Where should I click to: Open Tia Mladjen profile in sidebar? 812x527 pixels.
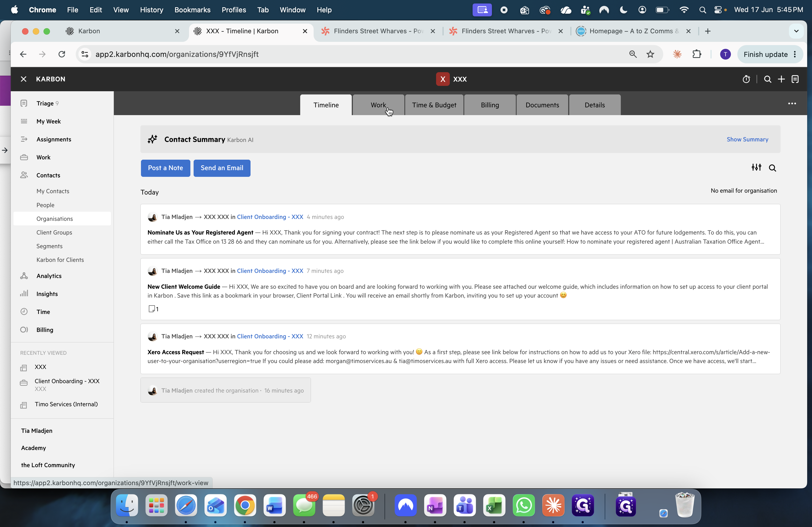[37, 431]
